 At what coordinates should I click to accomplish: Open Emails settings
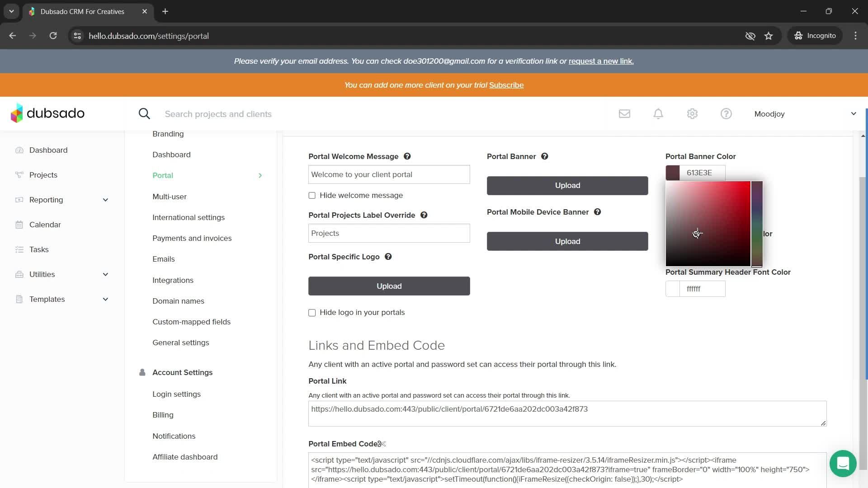click(x=163, y=259)
